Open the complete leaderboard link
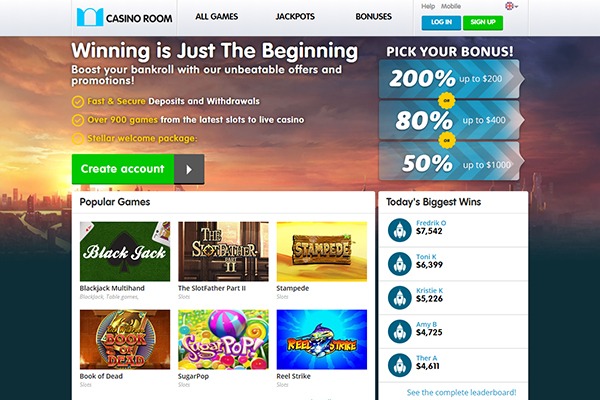The image size is (600, 400). click(461, 392)
